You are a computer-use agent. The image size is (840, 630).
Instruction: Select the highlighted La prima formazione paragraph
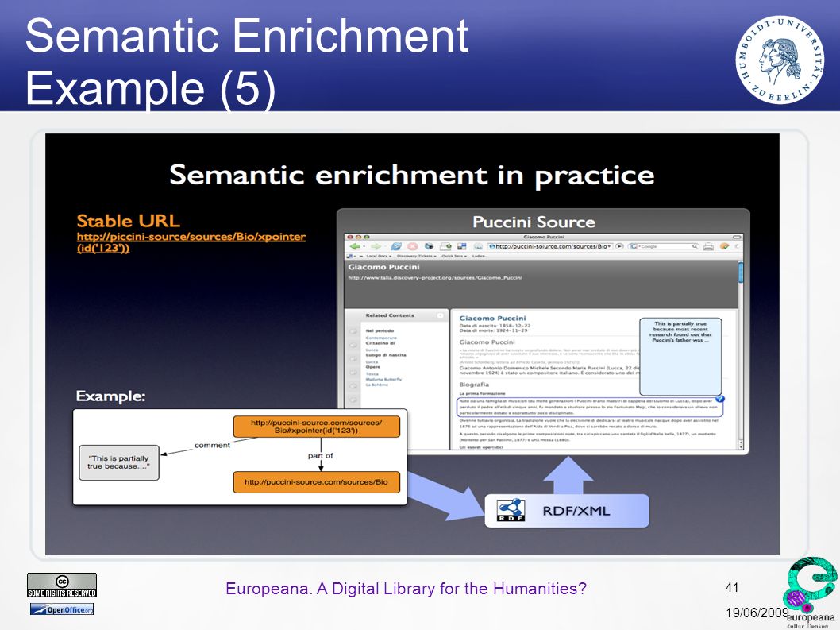point(590,407)
